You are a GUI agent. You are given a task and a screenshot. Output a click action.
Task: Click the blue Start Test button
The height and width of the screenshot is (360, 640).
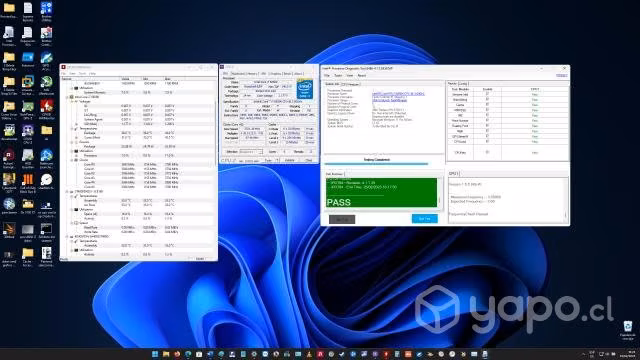point(424,219)
